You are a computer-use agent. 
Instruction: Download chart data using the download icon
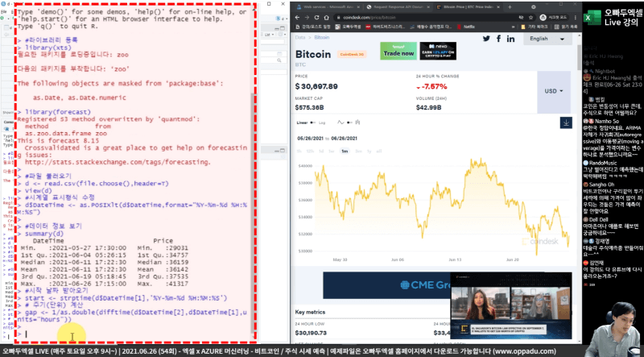coord(567,122)
